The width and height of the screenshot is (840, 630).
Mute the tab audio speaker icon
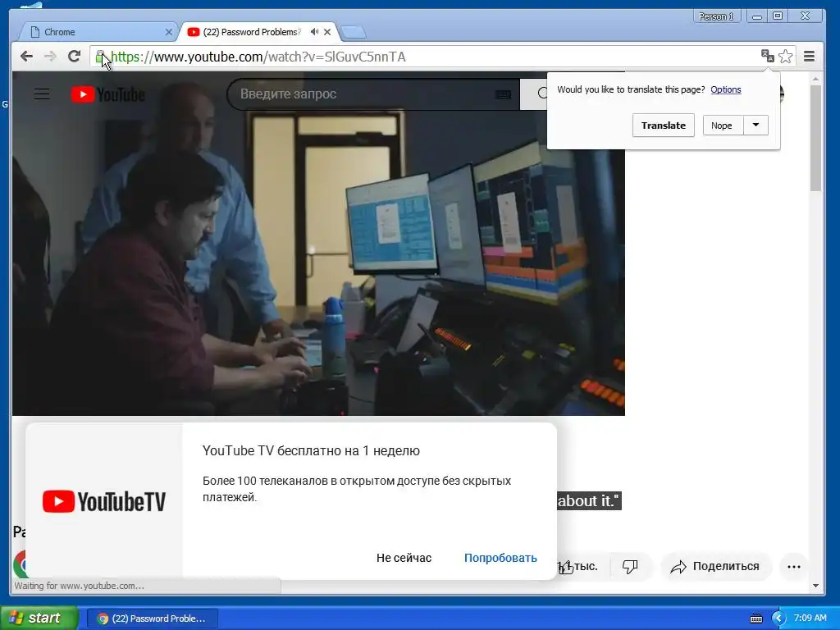click(314, 32)
